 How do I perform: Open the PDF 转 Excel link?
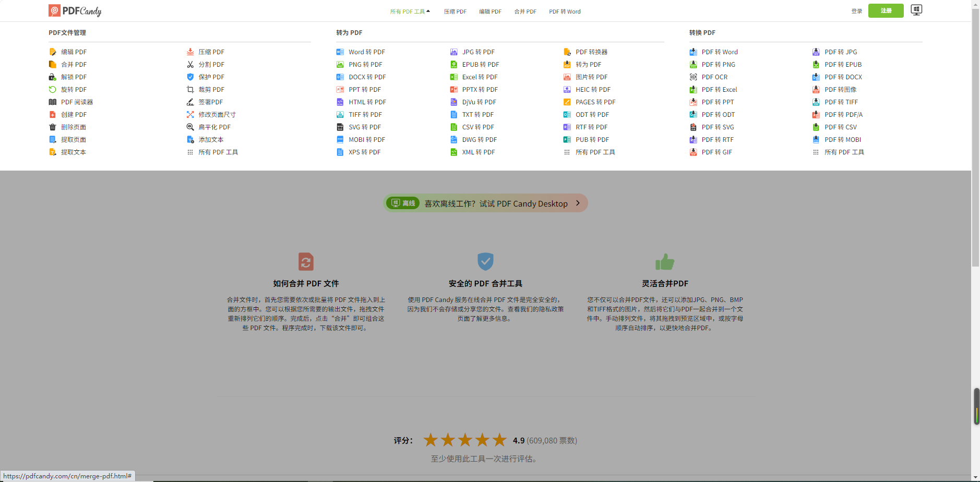[x=719, y=90]
